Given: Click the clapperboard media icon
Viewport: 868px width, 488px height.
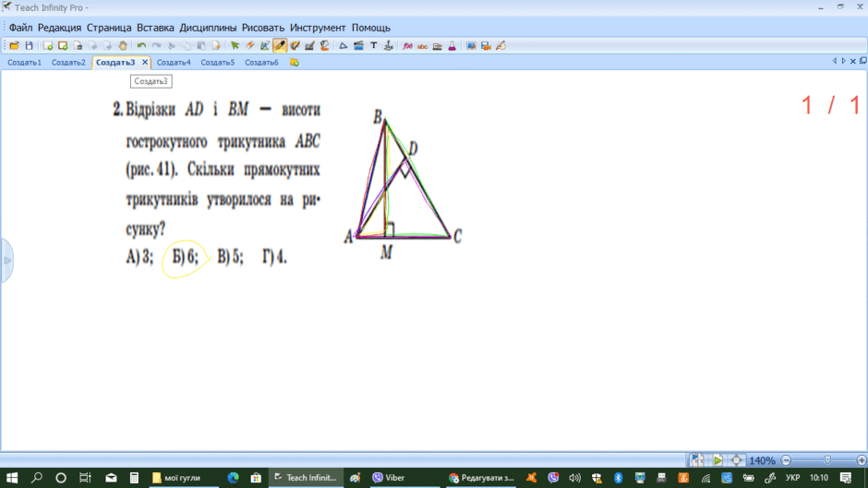Looking at the screenshot, I should (x=358, y=46).
